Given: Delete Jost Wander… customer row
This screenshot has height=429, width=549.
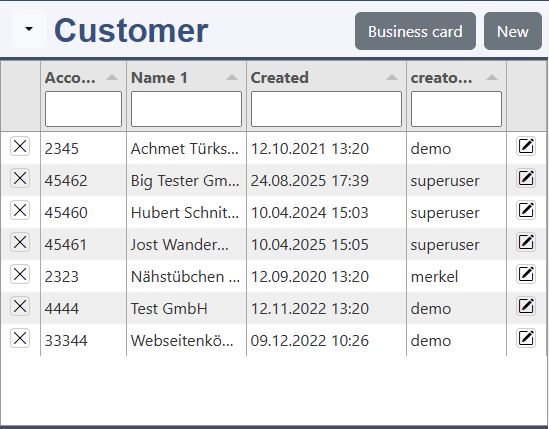Looking at the screenshot, I should point(20,242).
